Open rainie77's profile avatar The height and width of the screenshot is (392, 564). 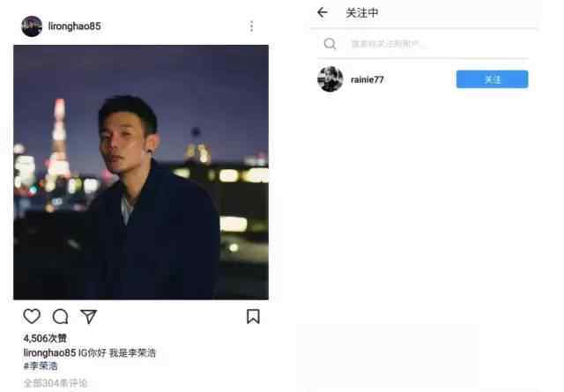click(x=330, y=79)
